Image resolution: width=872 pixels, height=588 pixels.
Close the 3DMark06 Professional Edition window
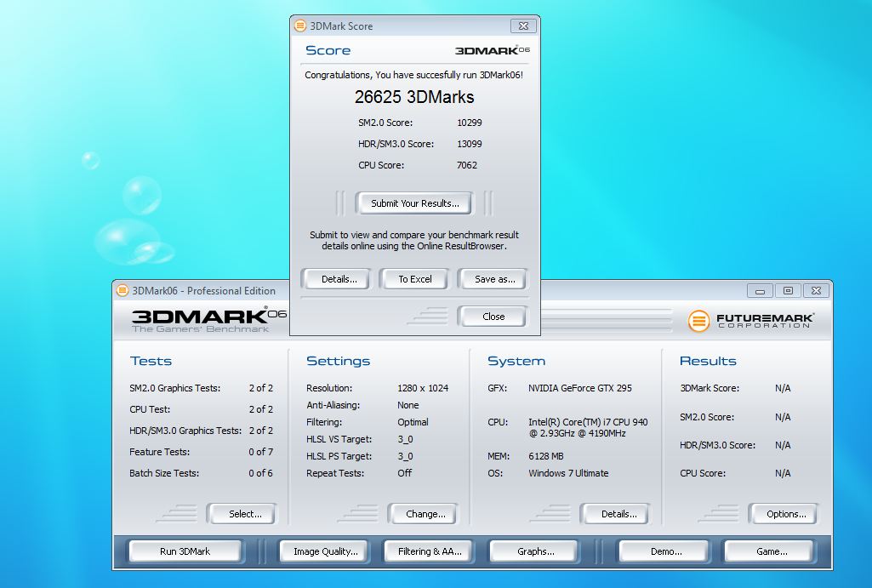point(816,290)
